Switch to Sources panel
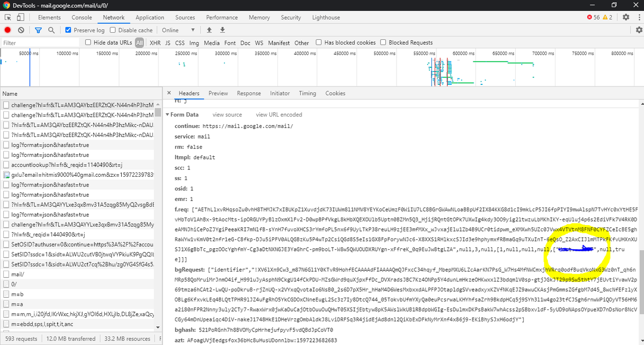 pyautogui.click(x=185, y=17)
